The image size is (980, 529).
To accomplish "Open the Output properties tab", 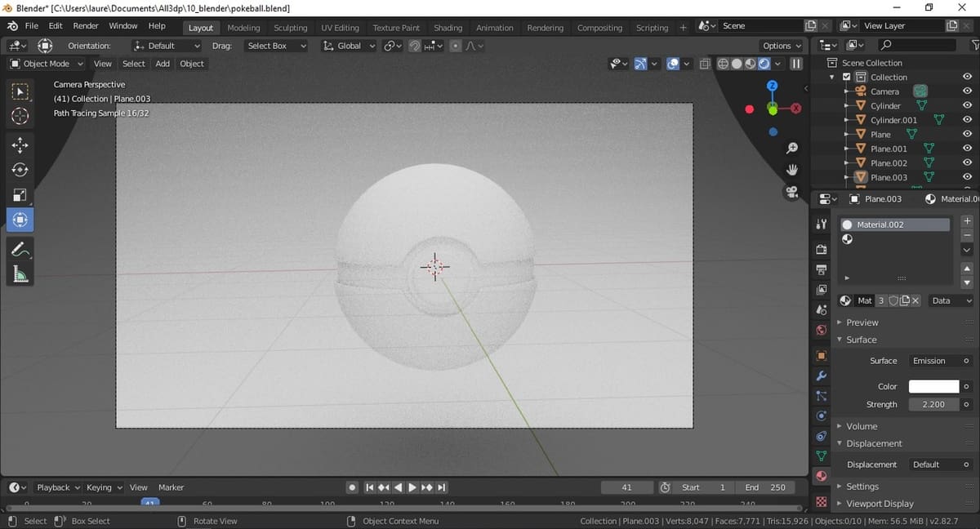I will pyautogui.click(x=822, y=269).
